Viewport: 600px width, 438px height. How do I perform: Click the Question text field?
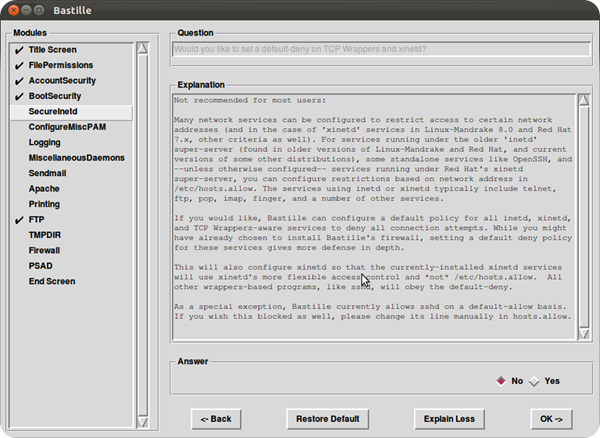click(x=381, y=49)
